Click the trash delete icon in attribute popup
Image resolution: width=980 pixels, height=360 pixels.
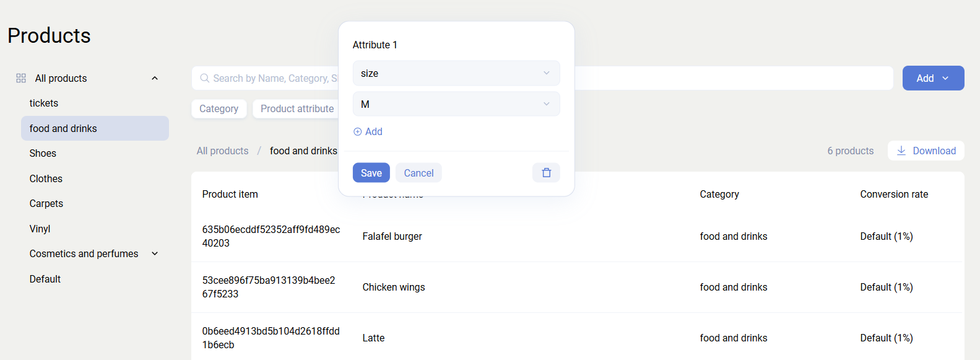[546, 173]
